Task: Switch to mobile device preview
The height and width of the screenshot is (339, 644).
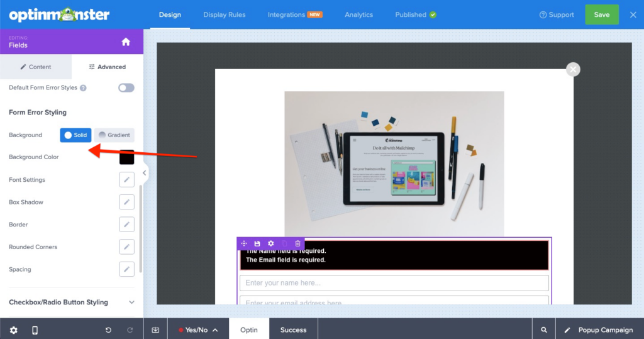Action: point(35,330)
